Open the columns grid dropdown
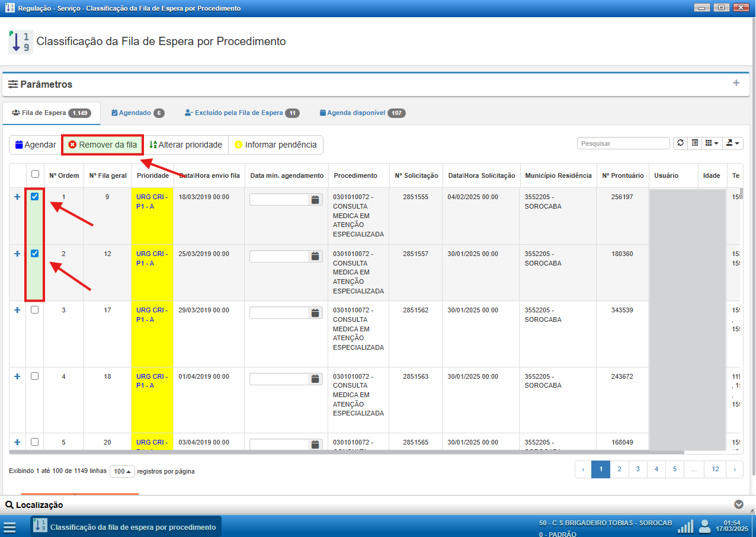The height and width of the screenshot is (537, 756). tap(712, 143)
